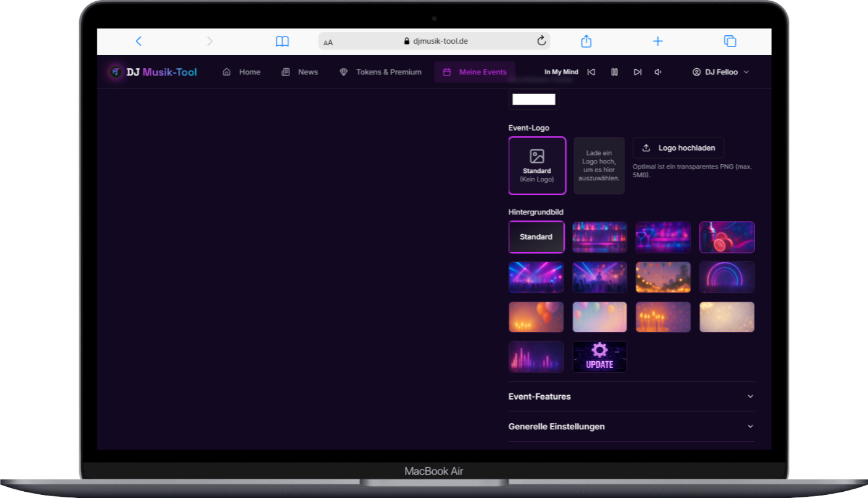Reload the page with the refresh icon
The width and height of the screenshot is (868, 498).
point(541,41)
